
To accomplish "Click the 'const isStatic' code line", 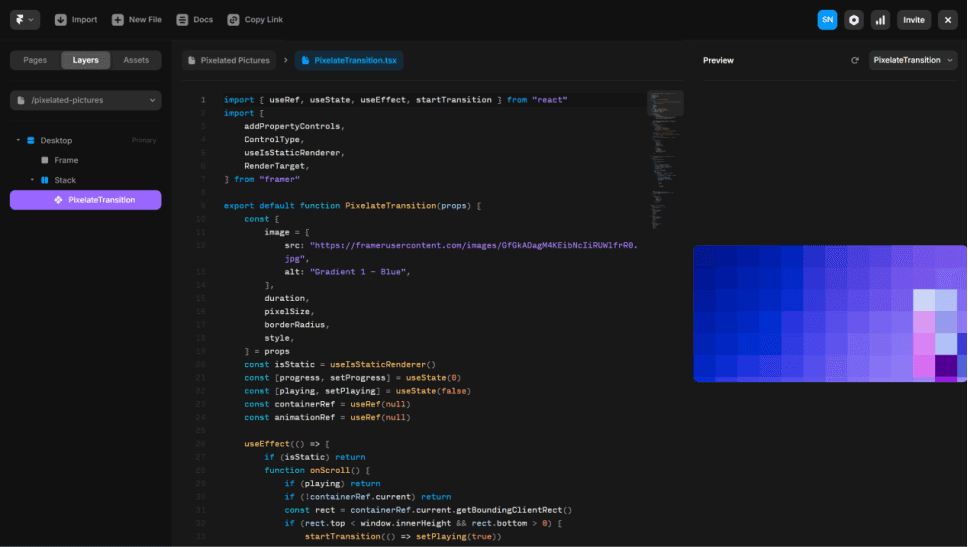I will (x=340, y=364).
